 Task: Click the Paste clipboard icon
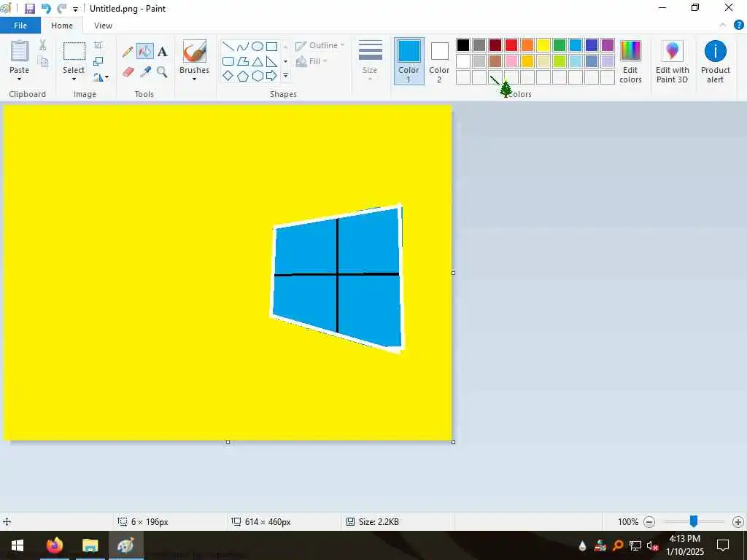pyautogui.click(x=20, y=52)
